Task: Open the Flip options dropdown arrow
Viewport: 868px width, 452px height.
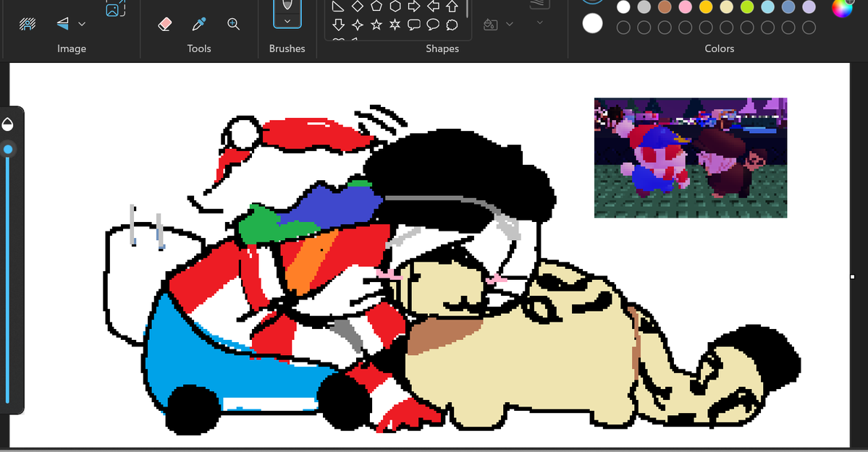Action: 82,25
